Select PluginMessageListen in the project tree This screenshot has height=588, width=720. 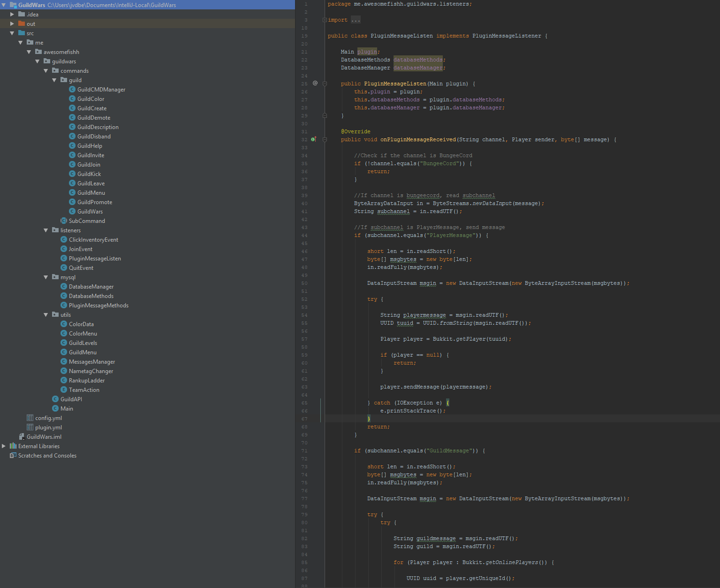(95, 259)
